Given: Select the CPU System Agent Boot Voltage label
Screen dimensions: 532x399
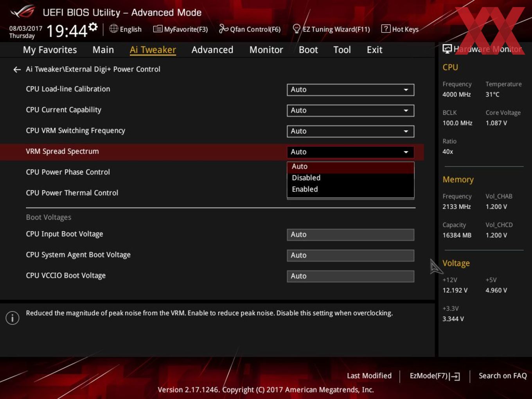Looking at the screenshot, I should 78,255.
